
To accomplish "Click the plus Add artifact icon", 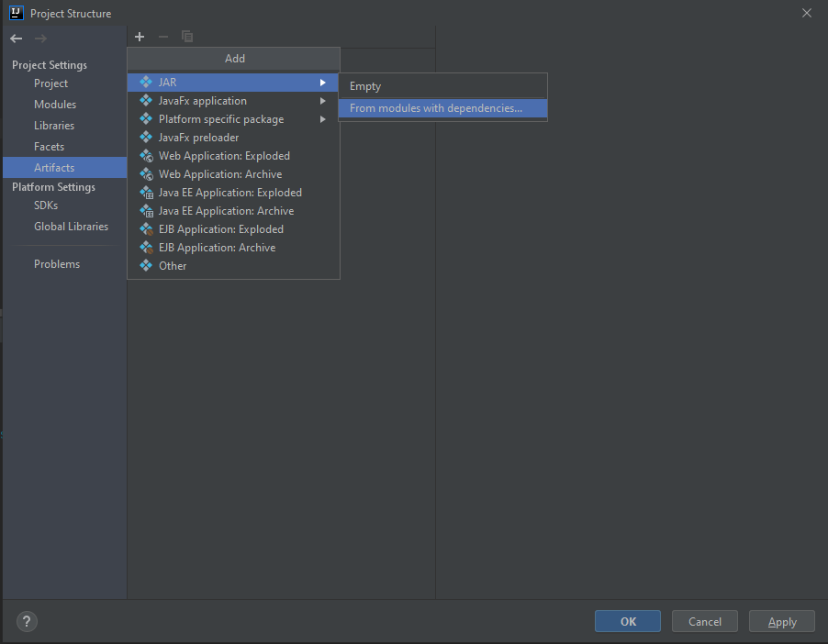I will pos(140,37).
